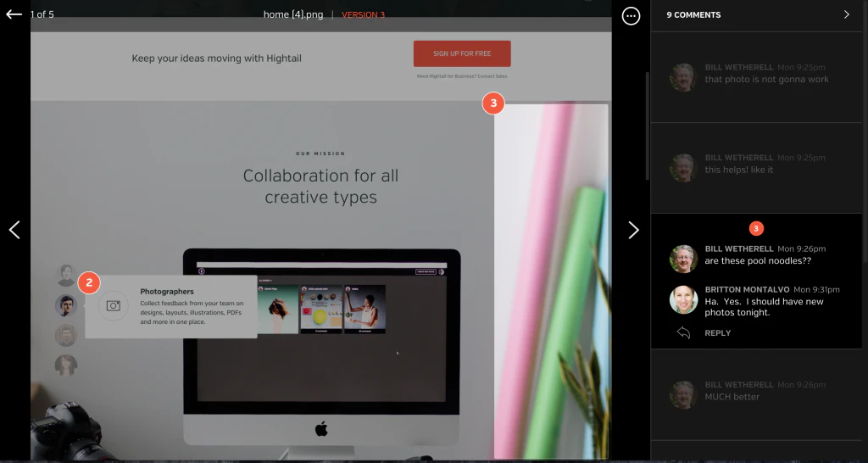Click Bill Wetherell's avatar on 'that photo' comment

pos(683,77)
